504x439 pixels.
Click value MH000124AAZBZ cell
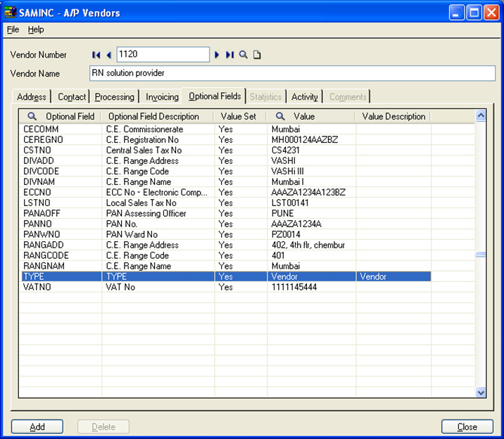point(311,140)
